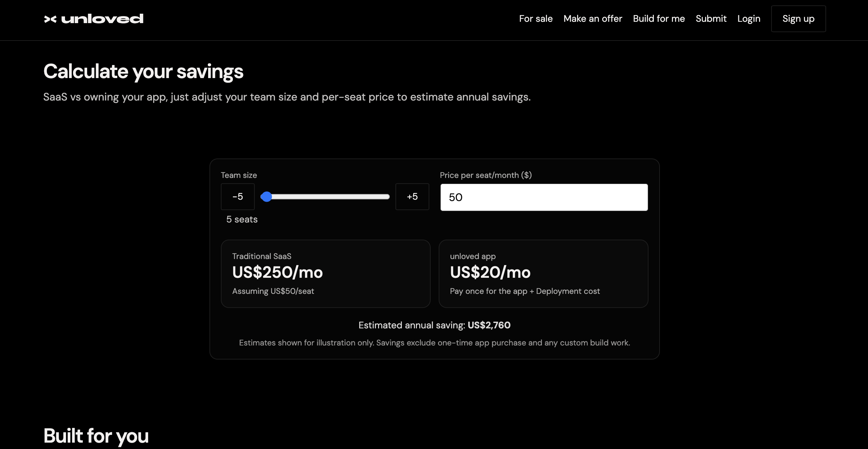
Task: Decrease team size with -5 button
Action: tap(238, 197)
